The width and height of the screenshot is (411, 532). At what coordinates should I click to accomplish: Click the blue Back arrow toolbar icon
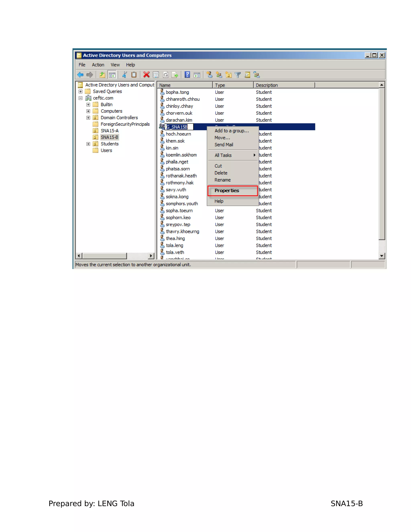[x=80, y=75]
